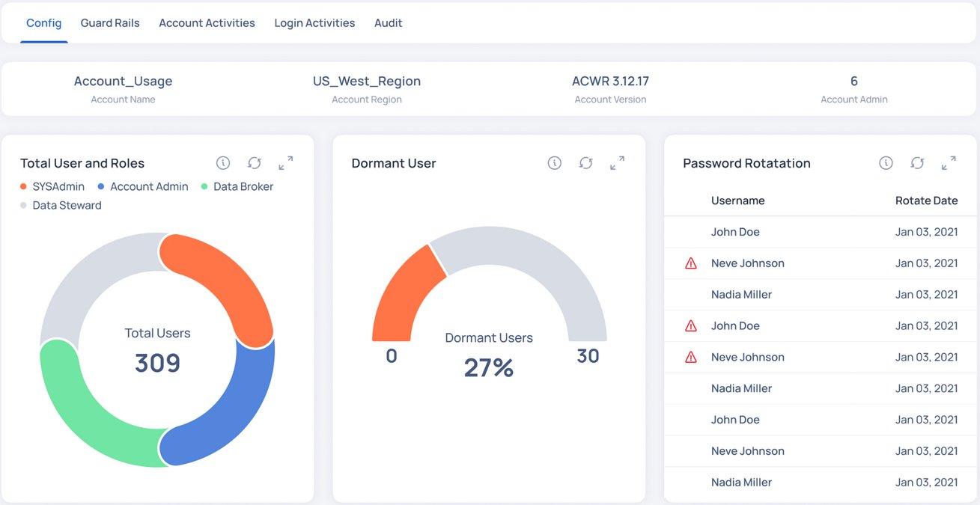Refresh the Total User and Roles card

pos(255,163)
